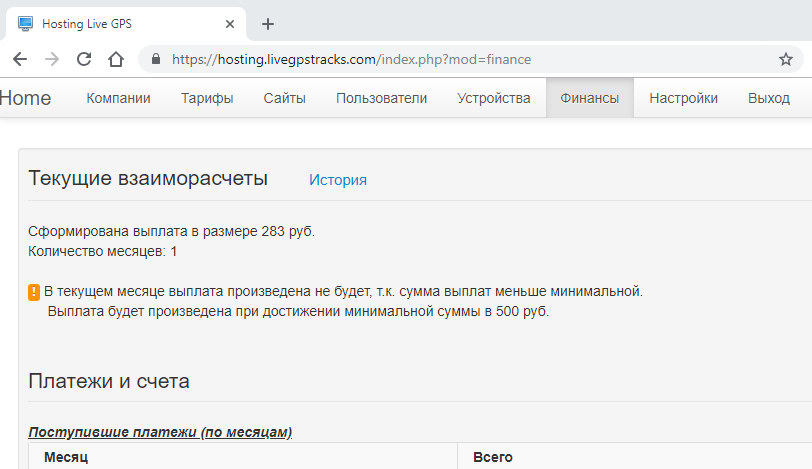
Task: Reload the page with refresh icon
Action: point(84,59)
